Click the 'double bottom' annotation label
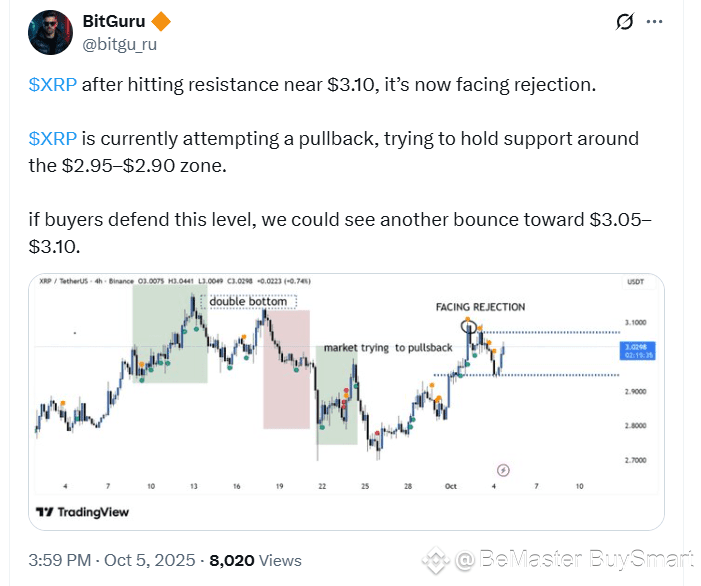This screenshot has width=701, height=586. (247, 301)
